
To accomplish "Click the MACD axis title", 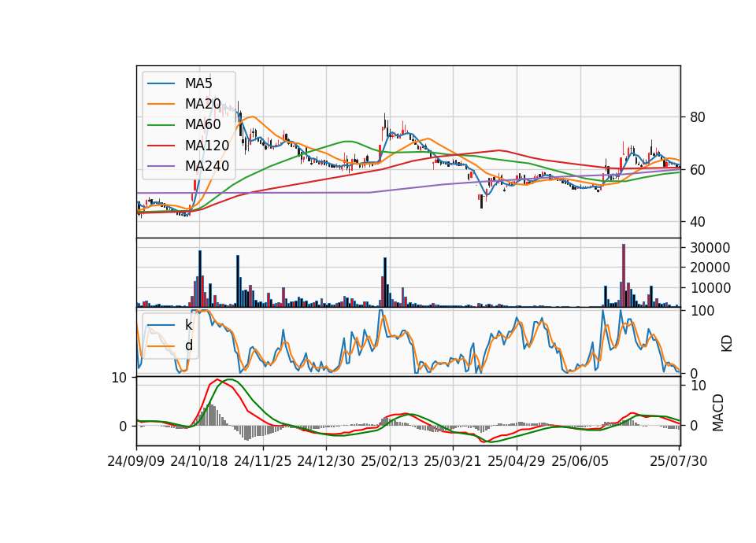I will click(x=718, y=412).
